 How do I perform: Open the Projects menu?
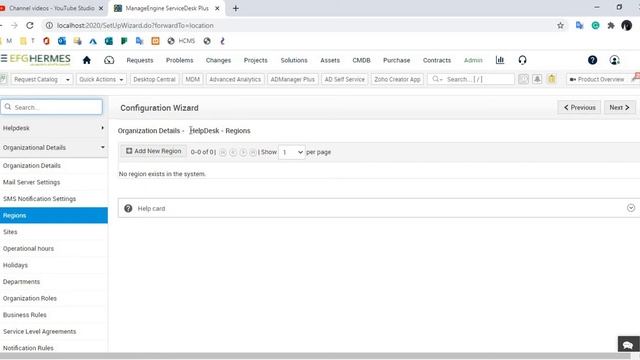click(x=256, y=60)
